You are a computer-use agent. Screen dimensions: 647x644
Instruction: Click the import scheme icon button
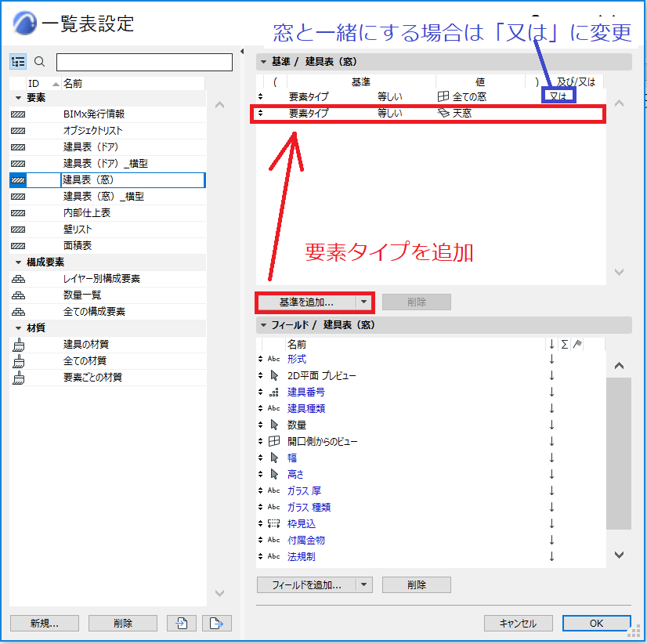point(182,624)
